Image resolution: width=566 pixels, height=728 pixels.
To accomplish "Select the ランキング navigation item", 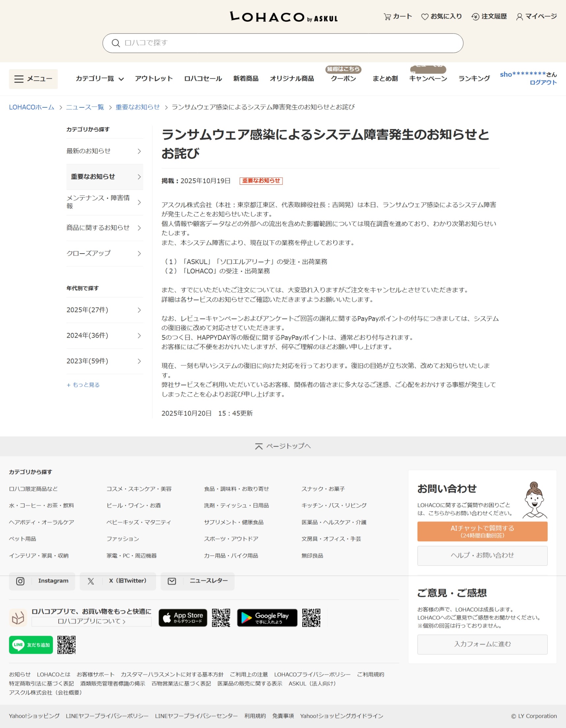I will tap(474, 79).
